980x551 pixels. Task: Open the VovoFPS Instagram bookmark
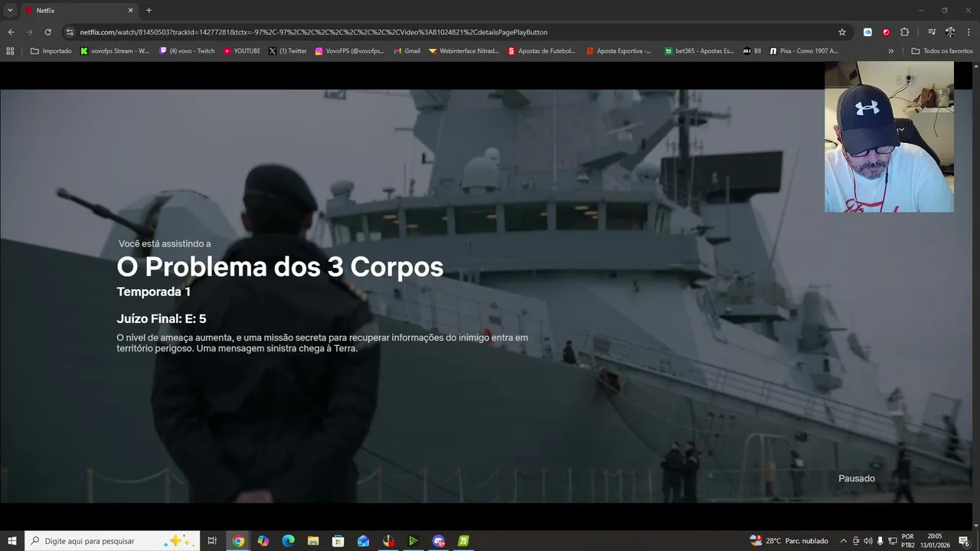(x=350, y=51)
